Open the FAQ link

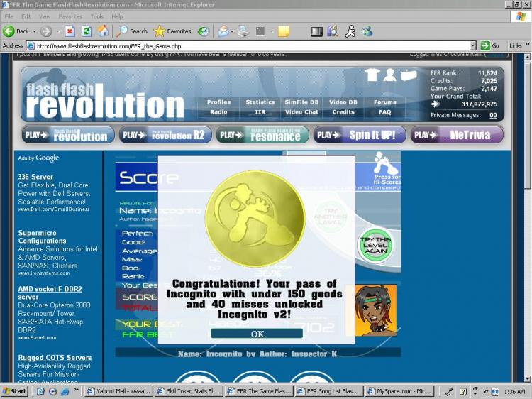tap(384, 112)
